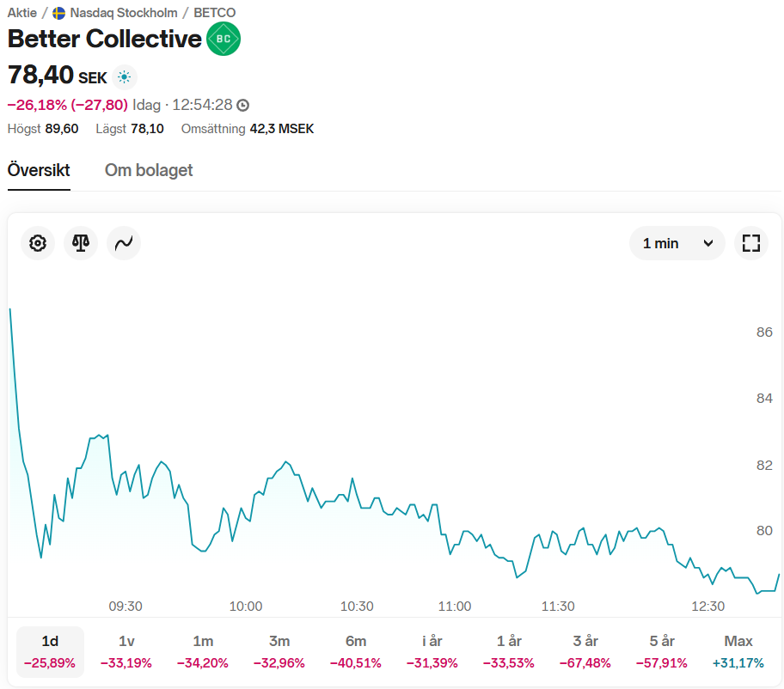Viewport: 784px width, 689px height.
Task: Click the Swedish flag icon in the breadcrumb
Action: point(59,13)
